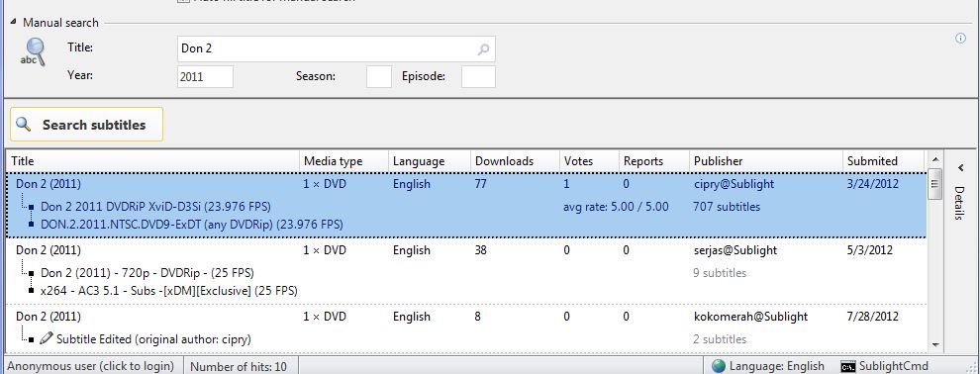Screen dimensions: 980x374
Task: Click the submitted date 7/28/2012
Action: tap(873, 317)
